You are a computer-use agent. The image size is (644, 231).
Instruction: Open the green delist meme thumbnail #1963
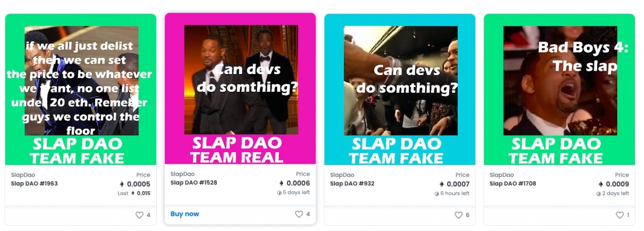tap(80, 90)
